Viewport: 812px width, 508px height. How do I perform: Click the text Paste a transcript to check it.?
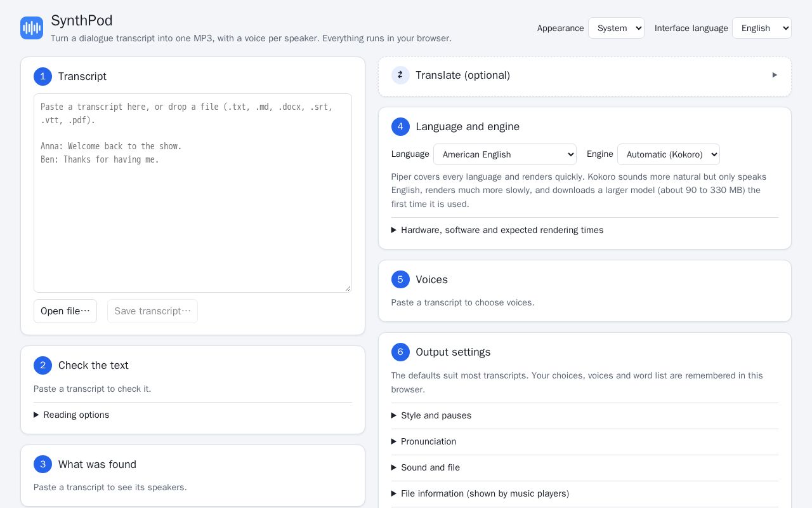pyautogui.click(x=93, y=389)
